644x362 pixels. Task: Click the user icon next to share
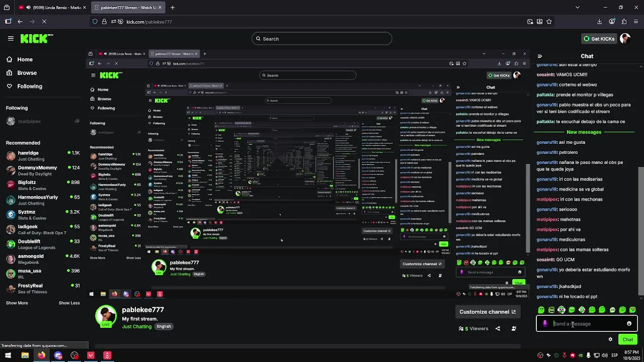[x=514, y=329]
